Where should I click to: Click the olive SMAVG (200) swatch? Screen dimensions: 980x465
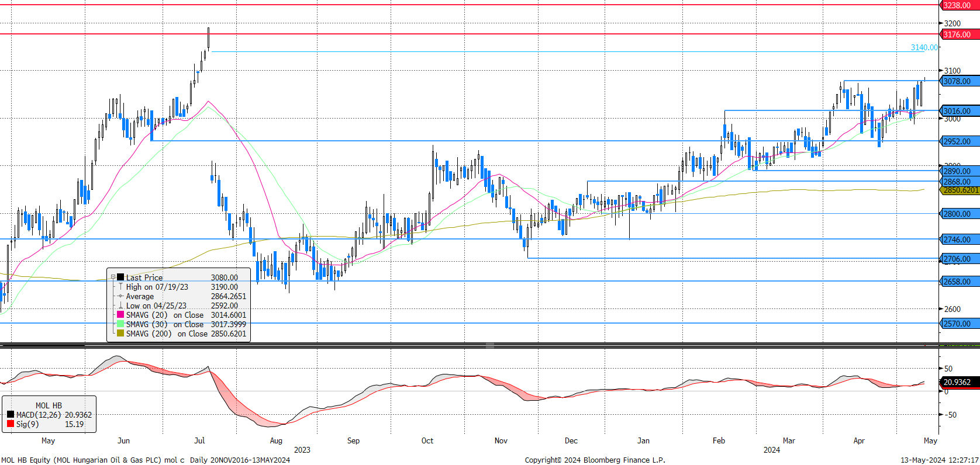[x=120, y=334]
